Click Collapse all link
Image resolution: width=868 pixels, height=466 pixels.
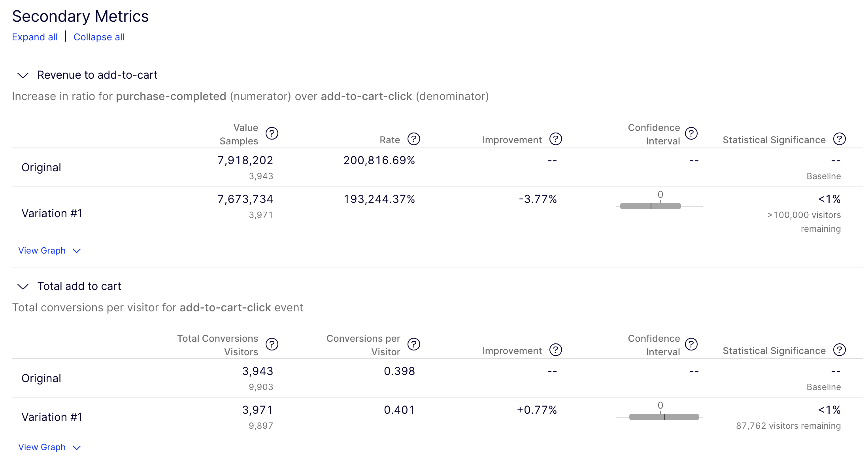pos(99,37)
